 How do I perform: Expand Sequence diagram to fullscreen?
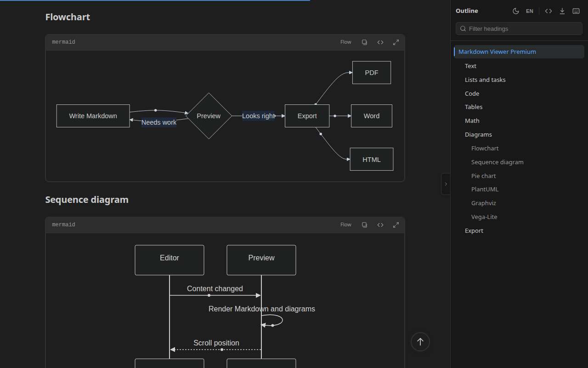click(x=396, y=225)
